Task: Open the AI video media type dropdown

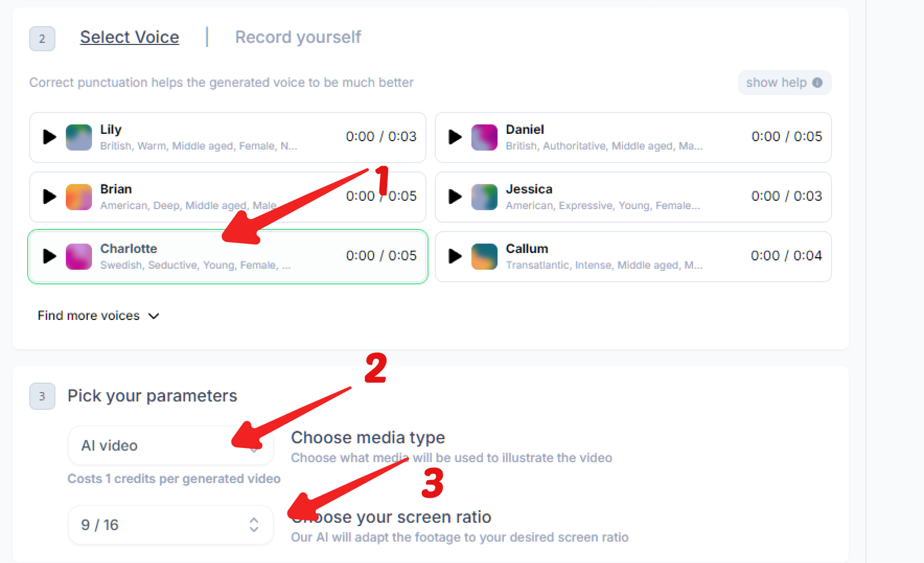Action: pos(171,446)
